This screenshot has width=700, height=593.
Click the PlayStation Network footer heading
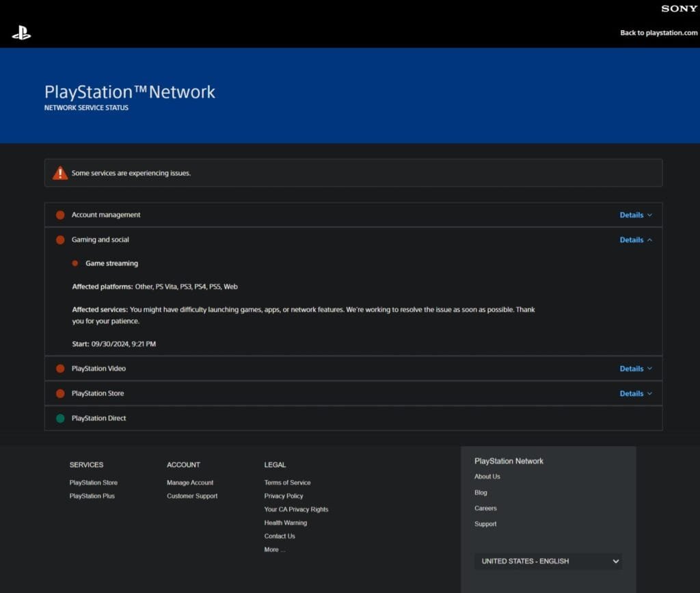pyautogui.click(x=509, y=461)
